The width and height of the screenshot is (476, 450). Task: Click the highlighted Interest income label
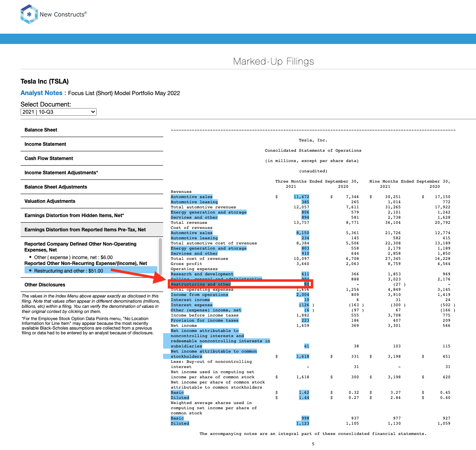click(x=190, y=300)
